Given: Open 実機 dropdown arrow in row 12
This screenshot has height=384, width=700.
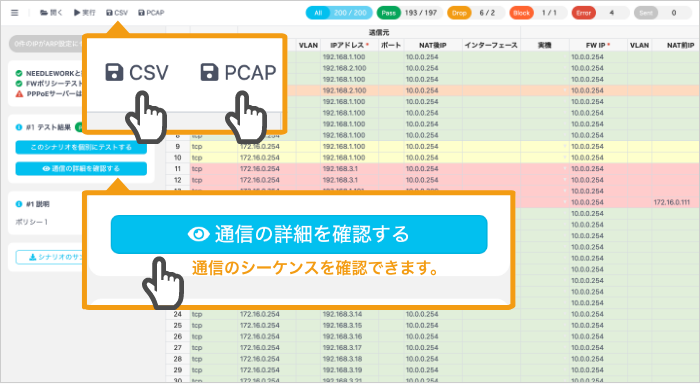Looking at the screenshot, I should coord(565,180).
